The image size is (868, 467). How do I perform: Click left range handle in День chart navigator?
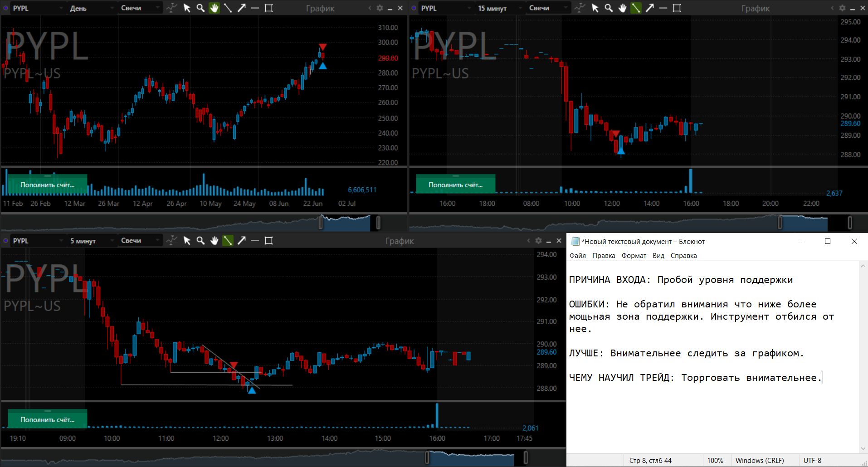coord(321,222)
